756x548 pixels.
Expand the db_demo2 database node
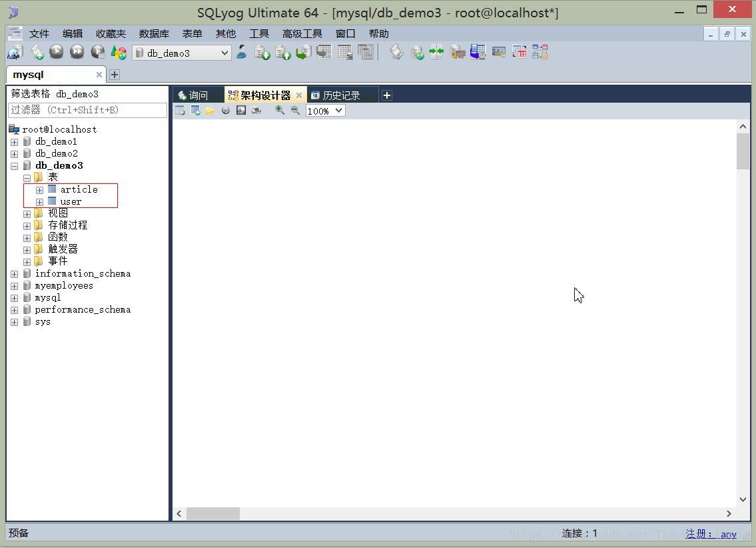(x=15, y=155)
